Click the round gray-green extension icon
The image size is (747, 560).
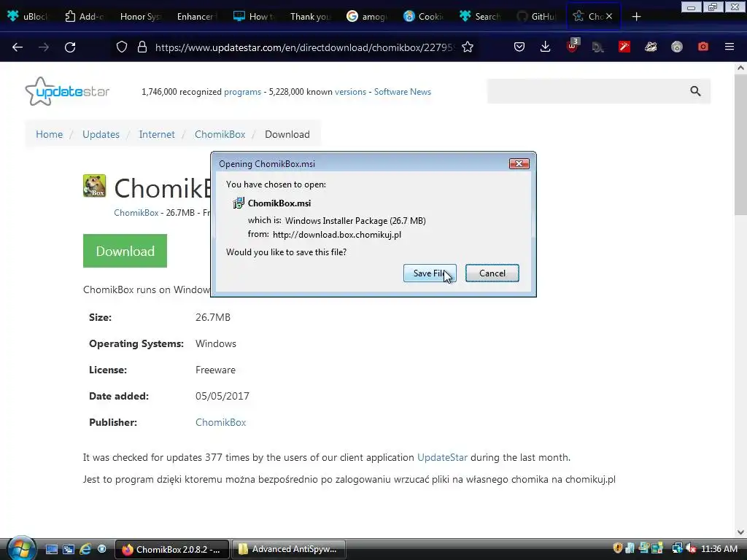tap(676, 47)
